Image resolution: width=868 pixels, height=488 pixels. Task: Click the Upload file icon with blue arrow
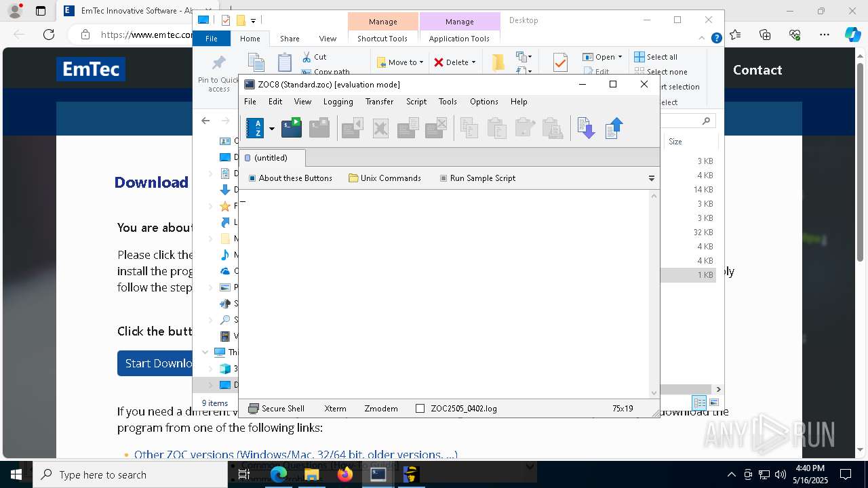point(614,127)
